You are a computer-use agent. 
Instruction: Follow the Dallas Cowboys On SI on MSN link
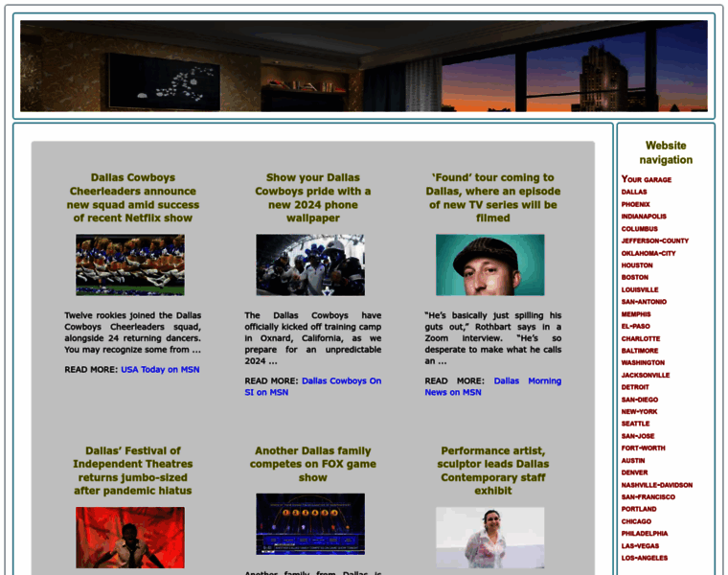[313, 387]
